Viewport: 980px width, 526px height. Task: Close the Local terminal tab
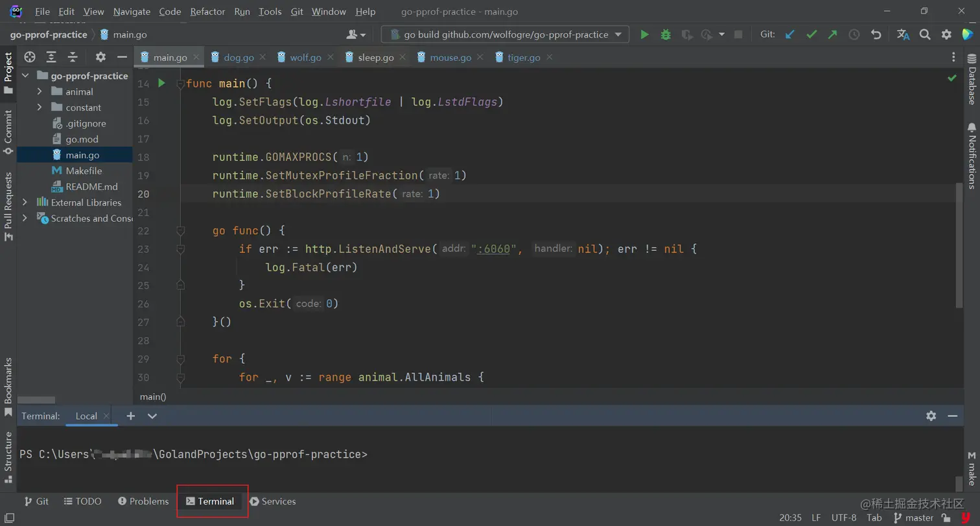click(x=106, y=416)
